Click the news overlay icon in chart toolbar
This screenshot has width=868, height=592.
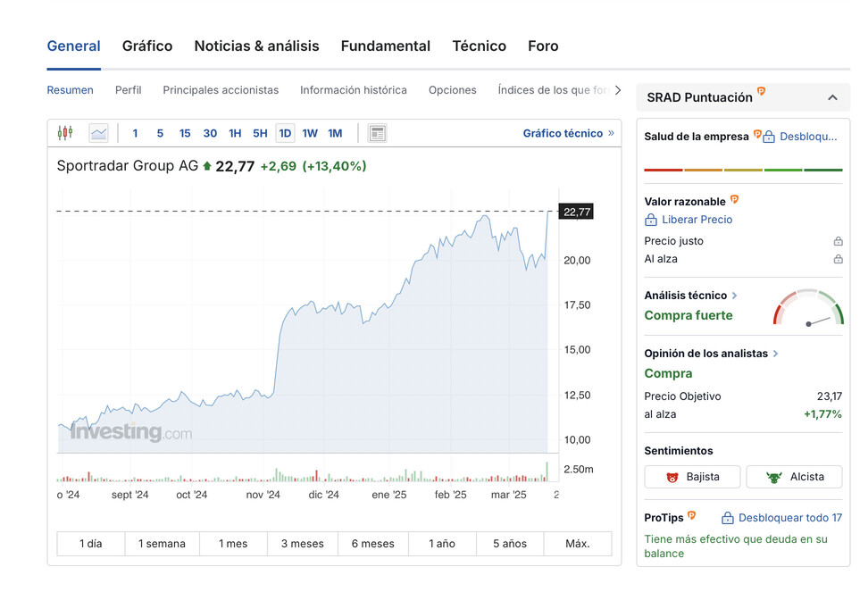(x=378, y=133)
